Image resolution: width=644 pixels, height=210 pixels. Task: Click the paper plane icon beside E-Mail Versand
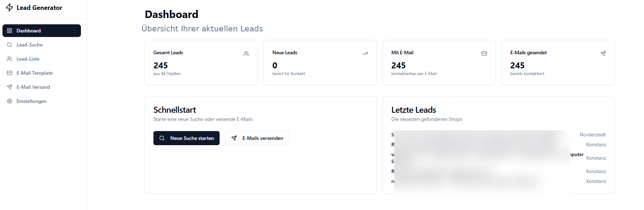click(x=10, y=87)
